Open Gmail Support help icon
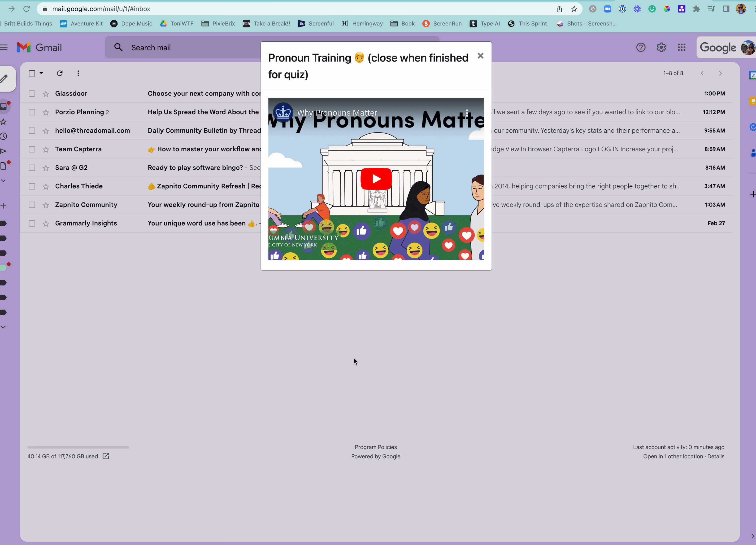The width and height of the screenshot is (756, 545). point(641,47)
